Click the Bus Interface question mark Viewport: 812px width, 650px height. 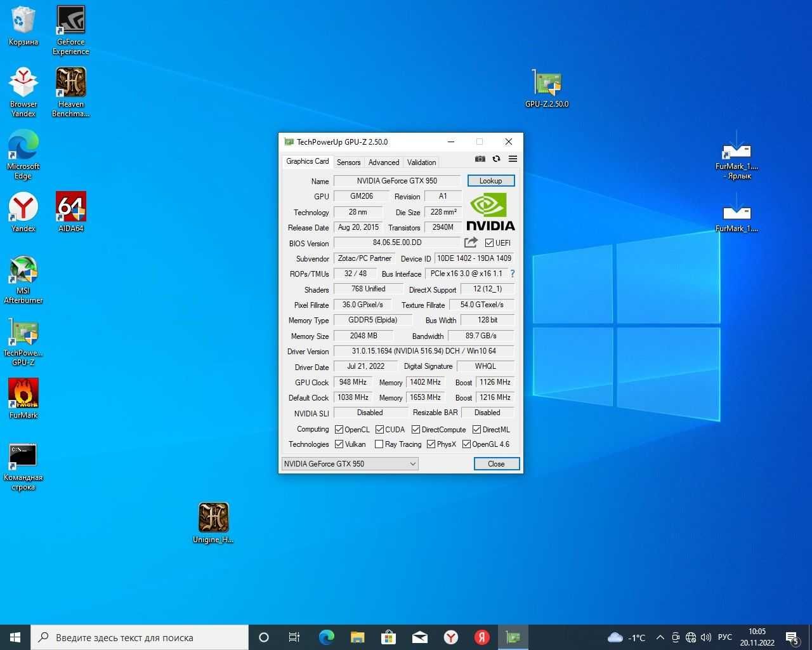[513, 274]
